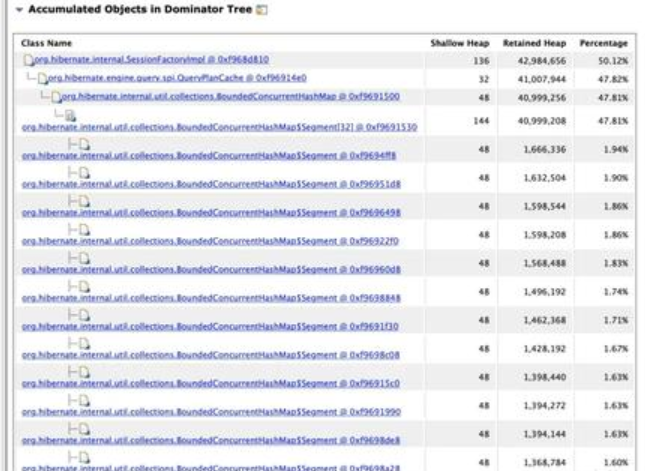The width and height of the screenshot is (645, 471).
Task: Open the Segment link in the 1,462,368 row
Action: click(210, 327)
